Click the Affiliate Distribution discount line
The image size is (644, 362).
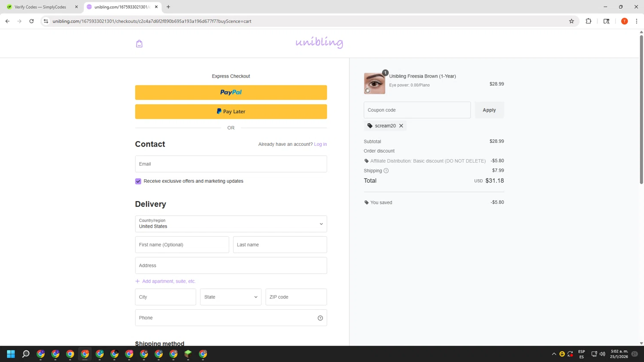[434, 161]
